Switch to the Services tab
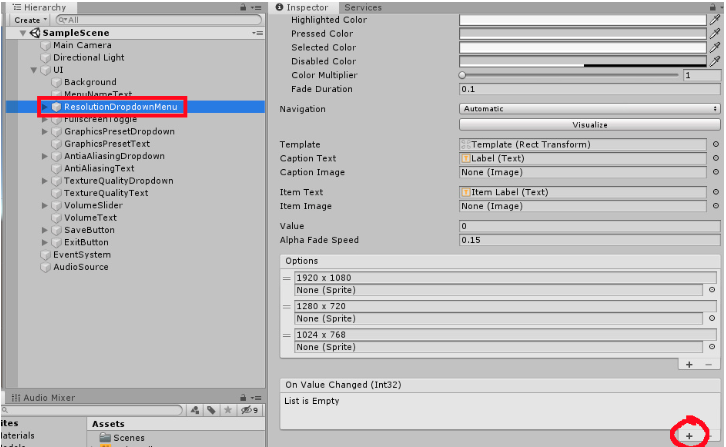The width and height of the screenshot is (726, 447). 363,7
